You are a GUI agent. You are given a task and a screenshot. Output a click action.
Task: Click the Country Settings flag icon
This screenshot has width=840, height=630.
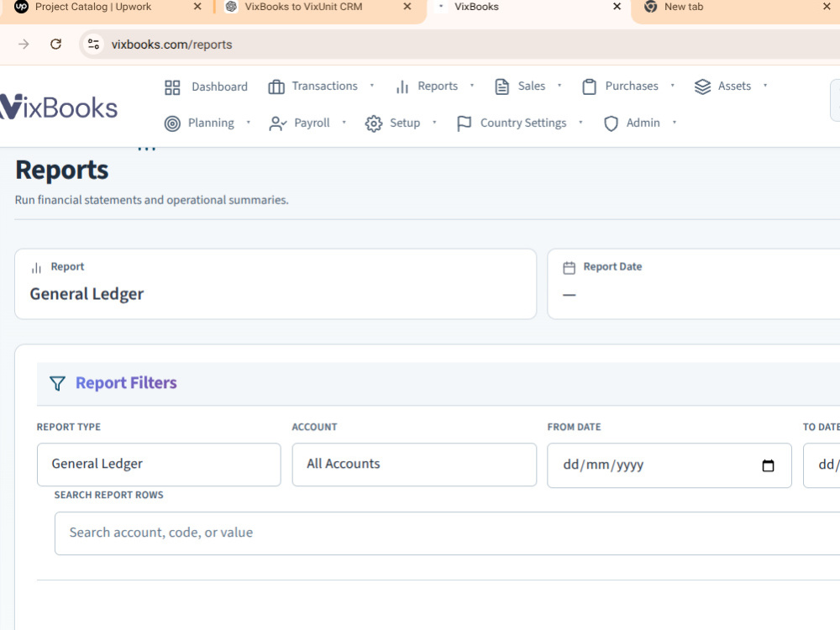[x=464, y=123]
